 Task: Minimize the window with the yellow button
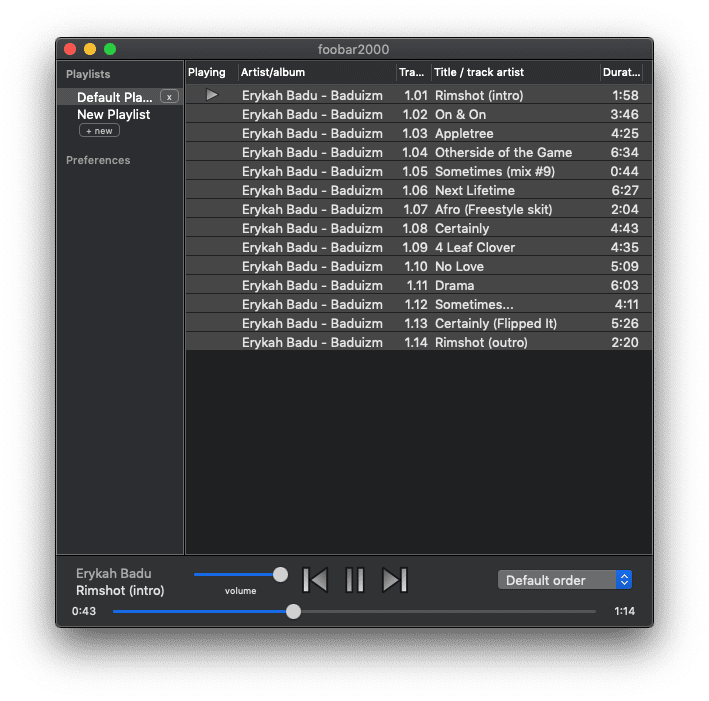pyautogui.click(x=90, y=49)
